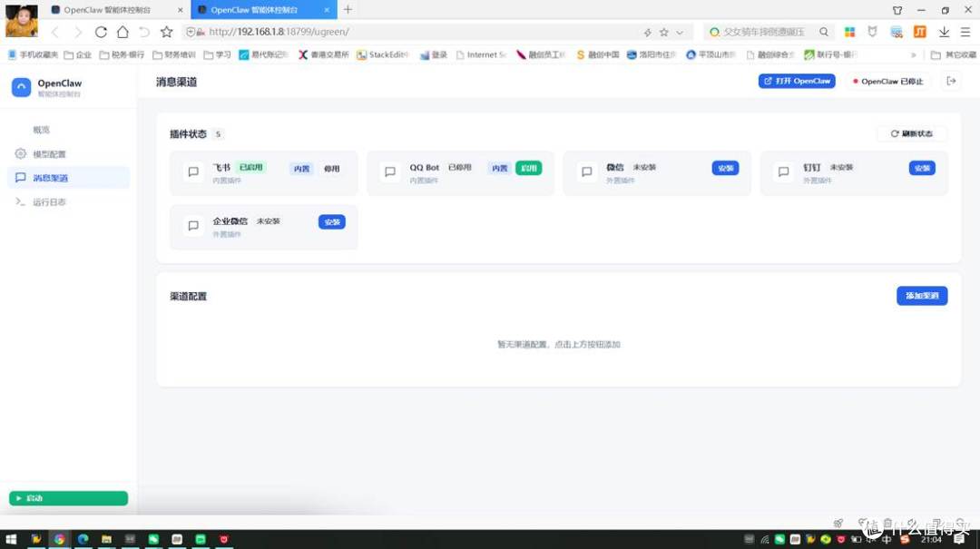Open the colorful apps grid extension icon
980x549 pixels.
click(849, 32)
